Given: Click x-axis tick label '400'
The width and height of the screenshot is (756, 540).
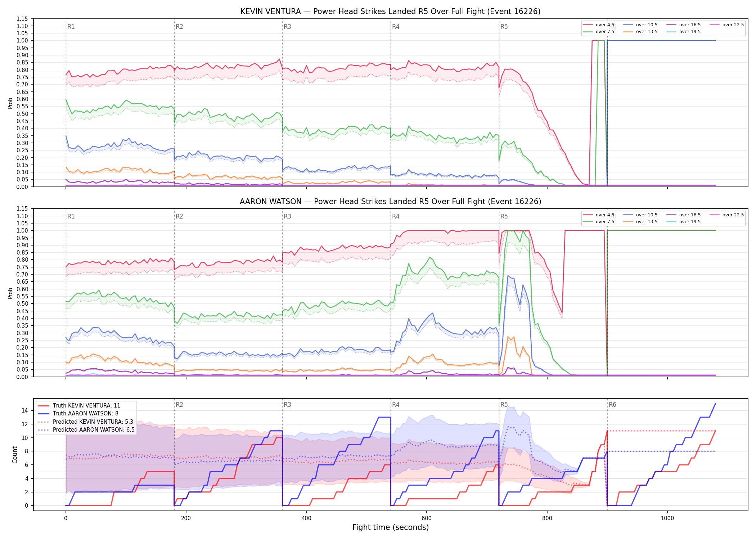Looking at the screenshot, I should (x=306, y=518).
